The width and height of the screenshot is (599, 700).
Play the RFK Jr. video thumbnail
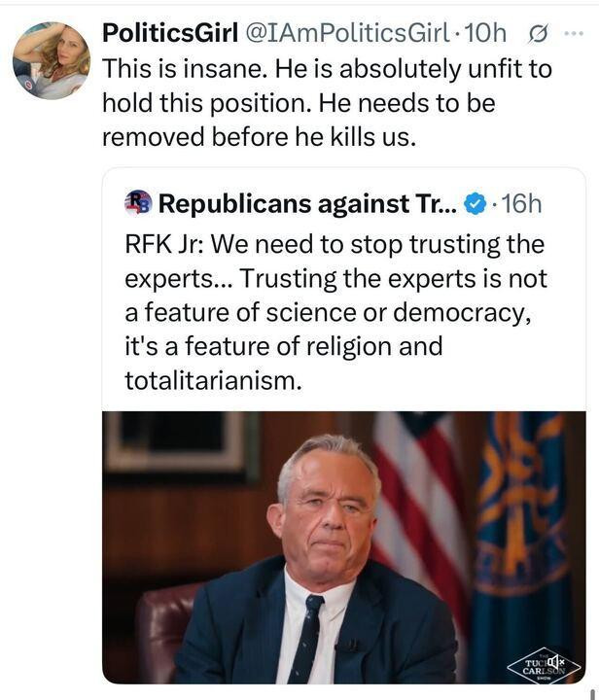(343, 547)
